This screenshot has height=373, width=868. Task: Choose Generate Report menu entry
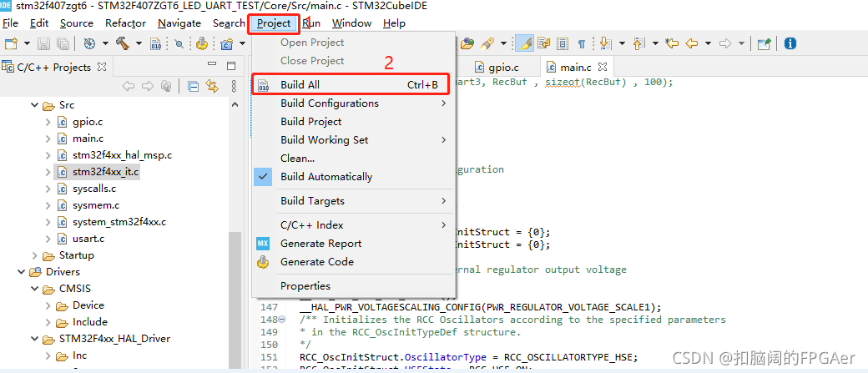(353, 244)
